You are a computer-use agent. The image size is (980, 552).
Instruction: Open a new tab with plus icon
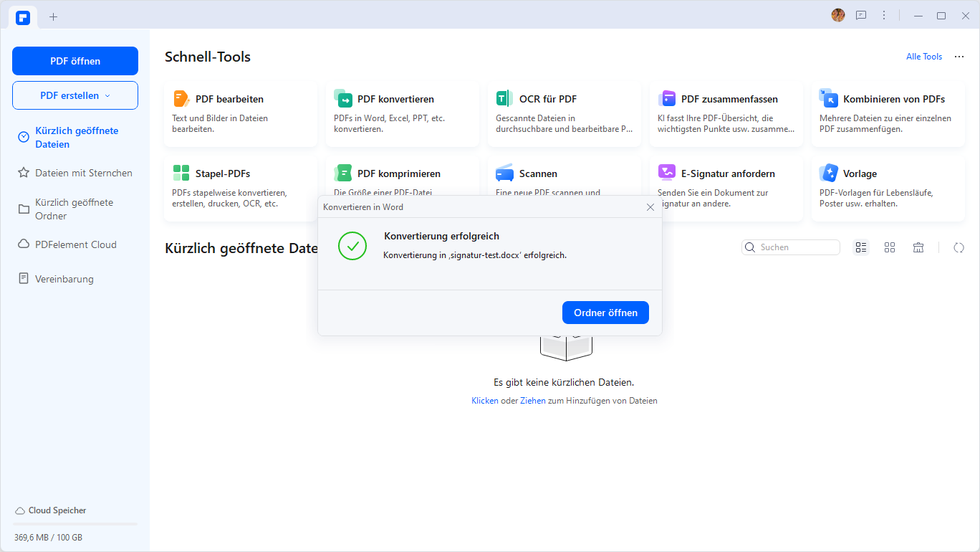tap(53, 16)
